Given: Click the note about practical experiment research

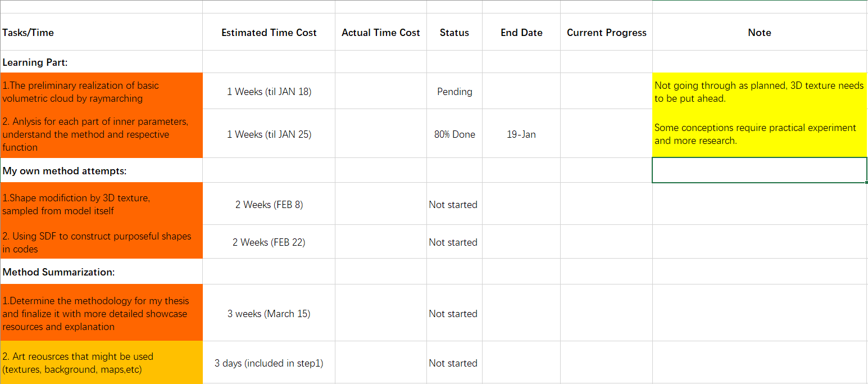Looking at the screenshot, I should point(760,134).
